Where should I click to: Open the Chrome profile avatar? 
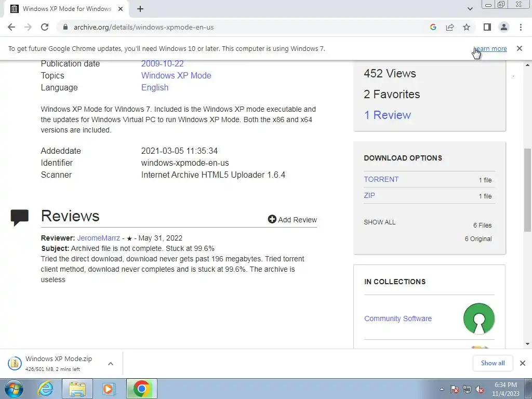(x=504, y=27)
